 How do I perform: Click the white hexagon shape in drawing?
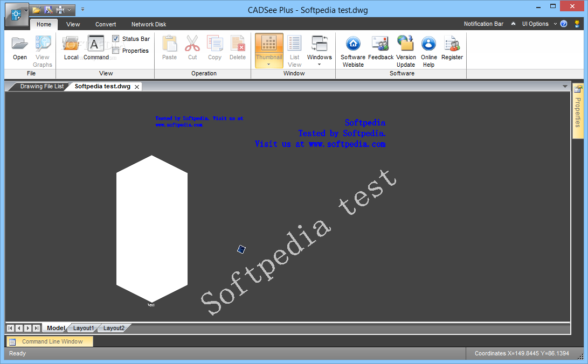152,228
